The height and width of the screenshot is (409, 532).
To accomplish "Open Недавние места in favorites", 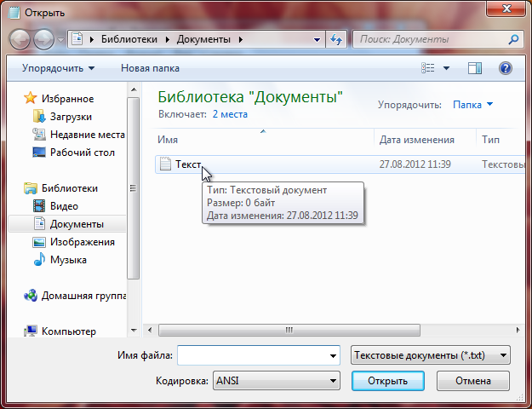I will click(x=88, y=135).
